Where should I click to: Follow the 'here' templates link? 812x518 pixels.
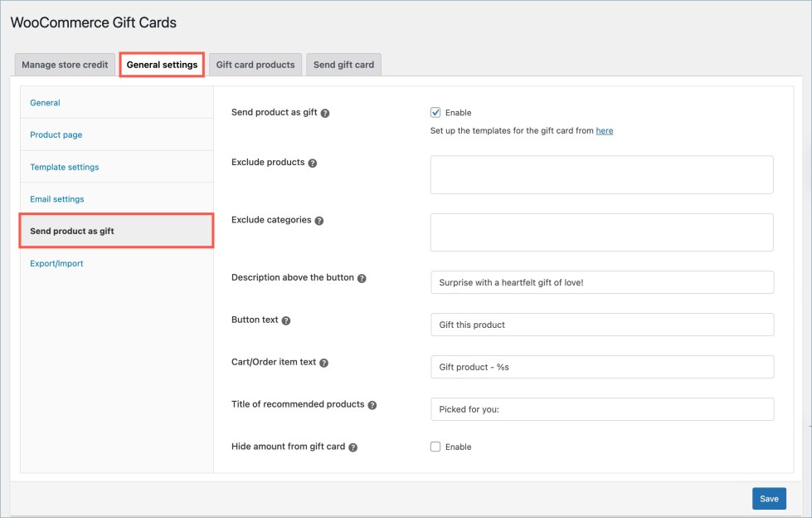click(605, 130)
